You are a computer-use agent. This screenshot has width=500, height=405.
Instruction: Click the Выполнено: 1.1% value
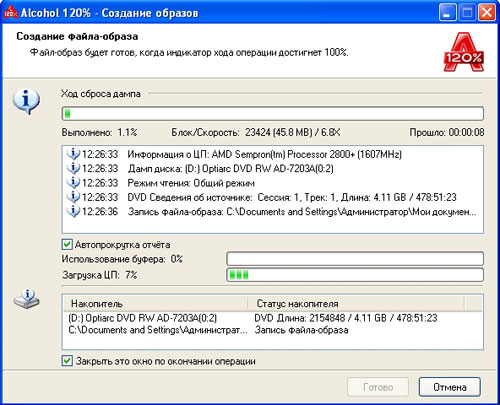click(99, 133)
